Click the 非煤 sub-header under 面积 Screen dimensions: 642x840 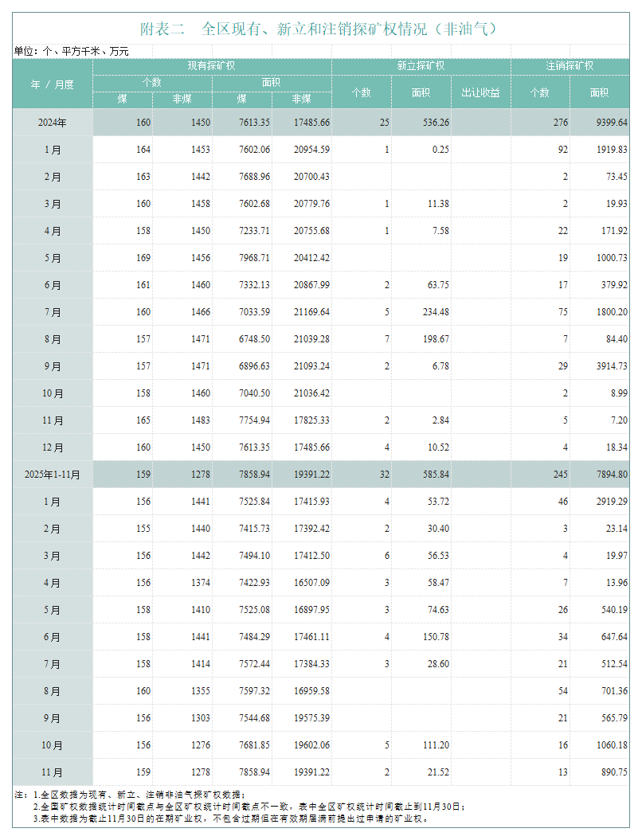coord(301,100)
